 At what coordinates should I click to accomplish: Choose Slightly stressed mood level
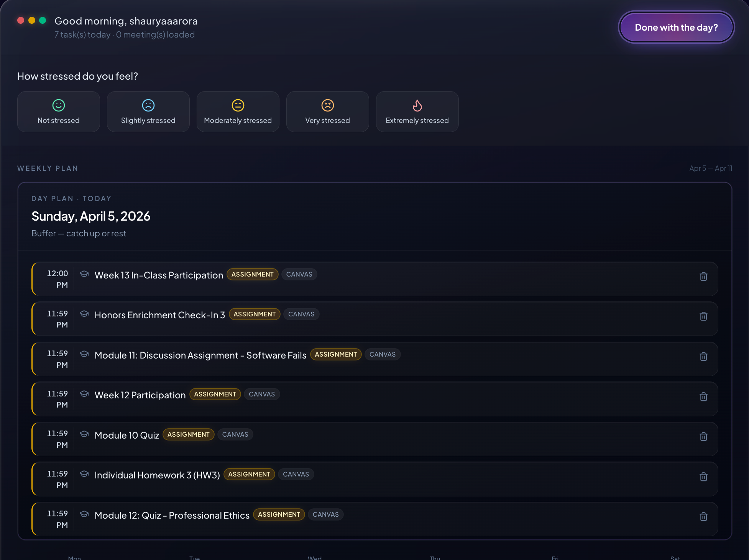(x=148, y=111)
